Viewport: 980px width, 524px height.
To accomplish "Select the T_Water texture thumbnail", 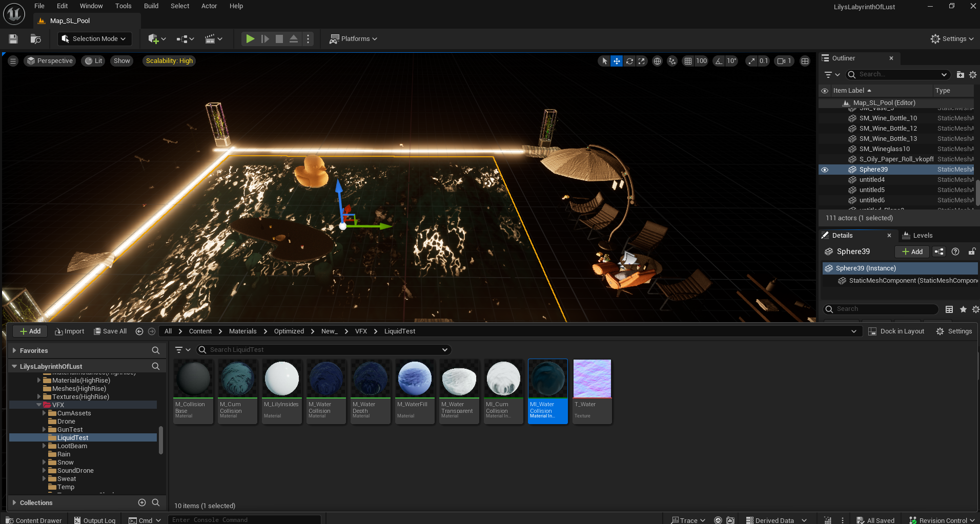I will point(592,391).
